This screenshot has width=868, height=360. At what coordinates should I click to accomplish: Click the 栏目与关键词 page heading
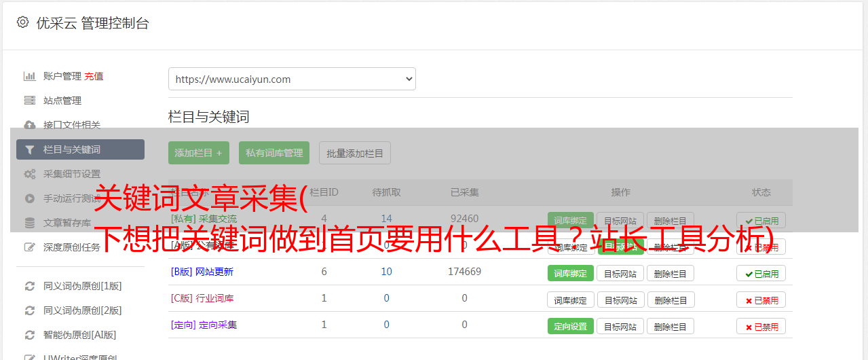(209, 117)
